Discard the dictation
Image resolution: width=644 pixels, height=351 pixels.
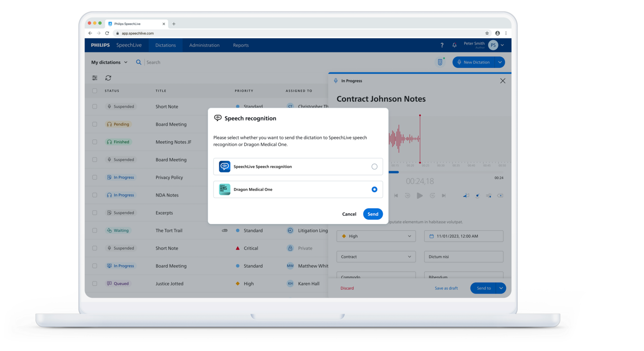tap(347, 288)
